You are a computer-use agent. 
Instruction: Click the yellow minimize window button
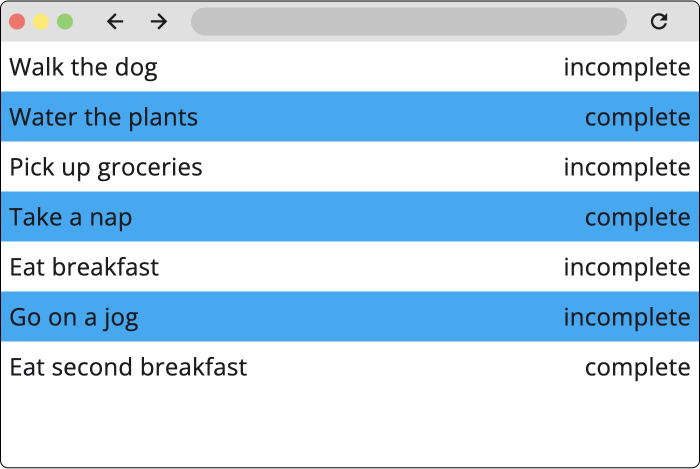(41, 21)
